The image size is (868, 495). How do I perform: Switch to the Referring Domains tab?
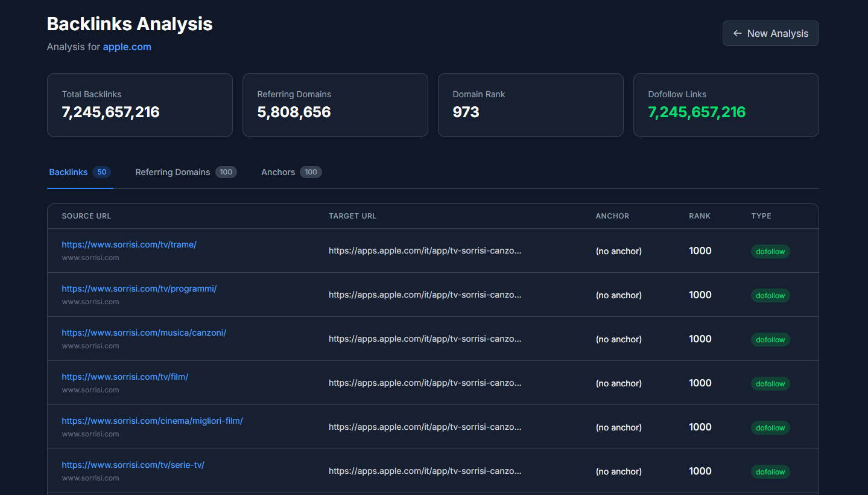click(x=186, y=172)
